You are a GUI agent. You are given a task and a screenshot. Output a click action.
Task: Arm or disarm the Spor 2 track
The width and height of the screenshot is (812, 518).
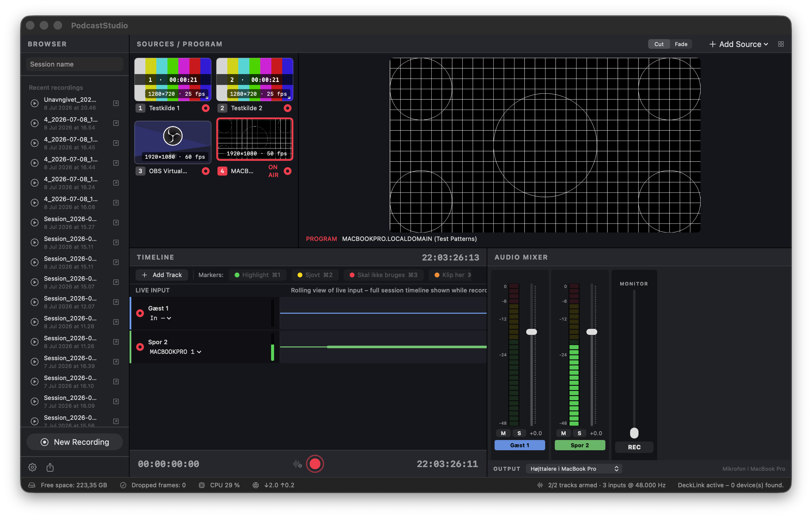pos(140,347)
